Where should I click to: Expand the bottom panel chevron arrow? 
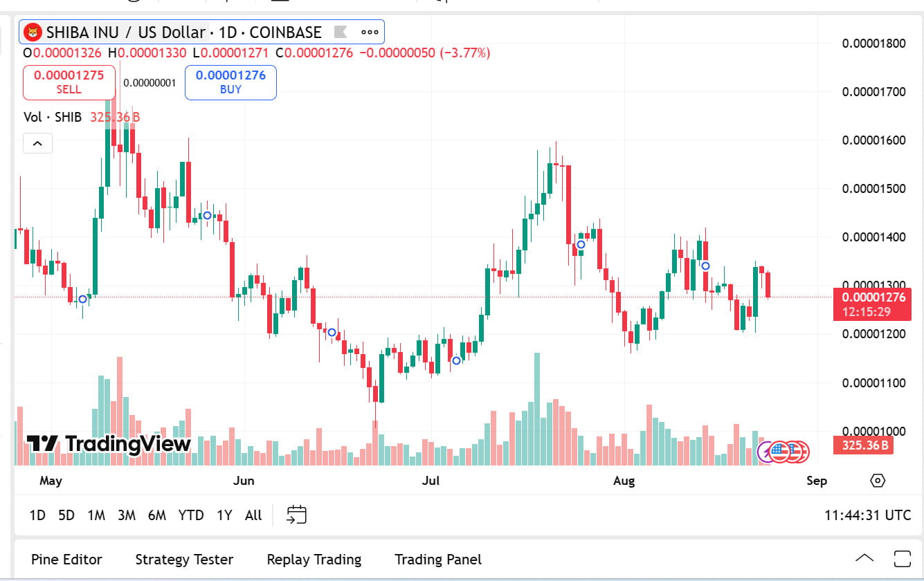[x=864, y=559]
